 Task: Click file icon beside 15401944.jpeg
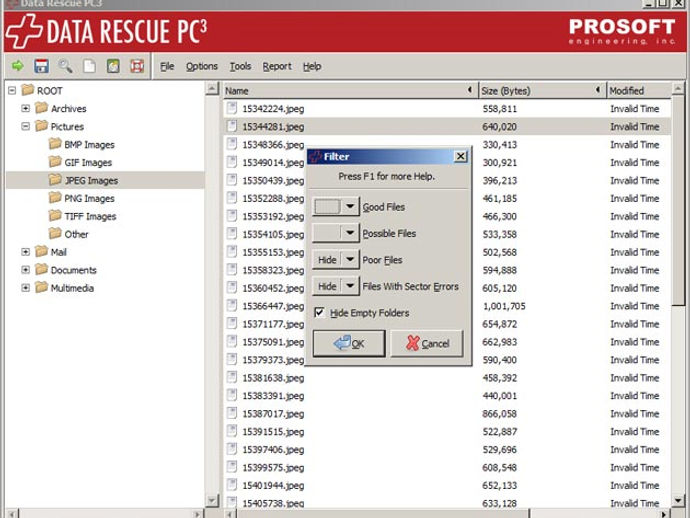231,485
